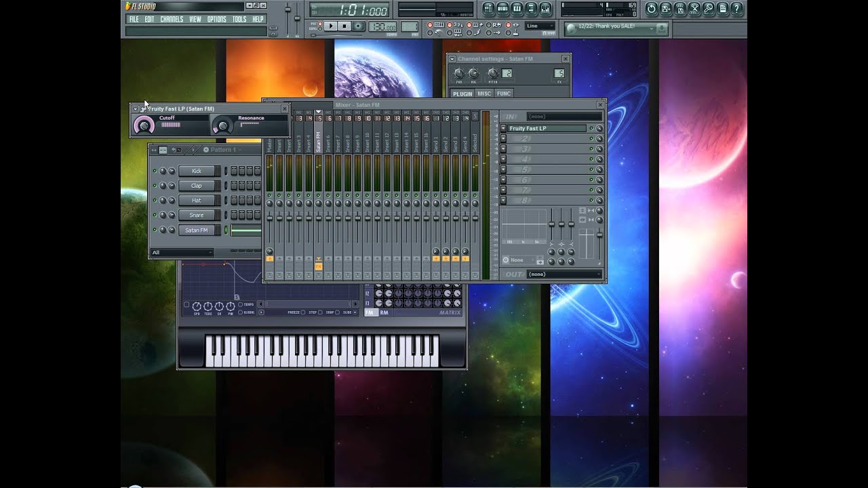Open mixer FX slot 3 menu arrow

[503, 149]
